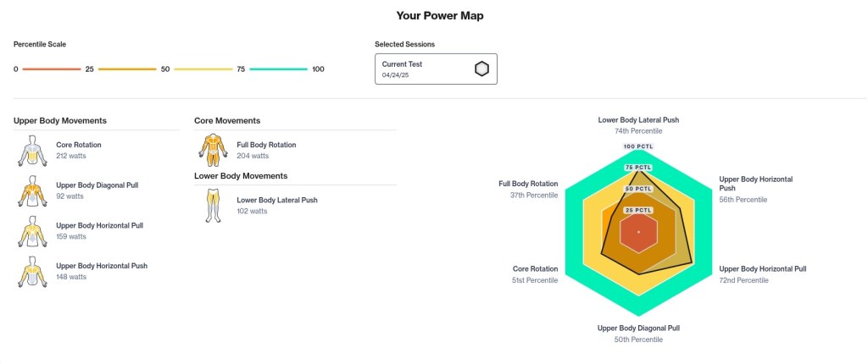This screenshot has width=868, height=364.
Task: Click the 100 PCTL radar chart label
Action: pos(638,146)
